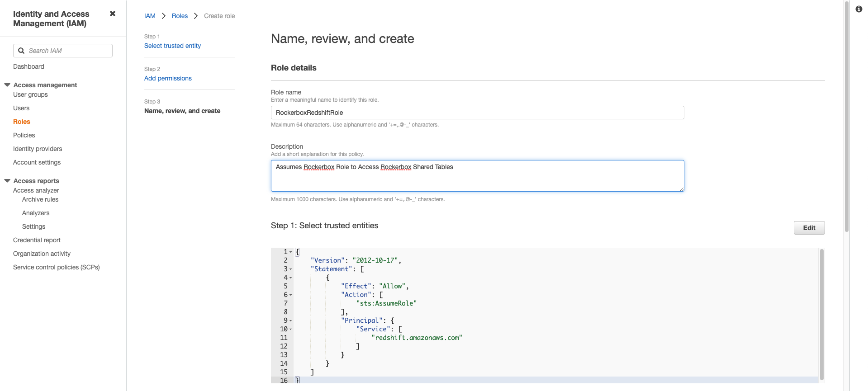Open Identity providers

[38, 149]
